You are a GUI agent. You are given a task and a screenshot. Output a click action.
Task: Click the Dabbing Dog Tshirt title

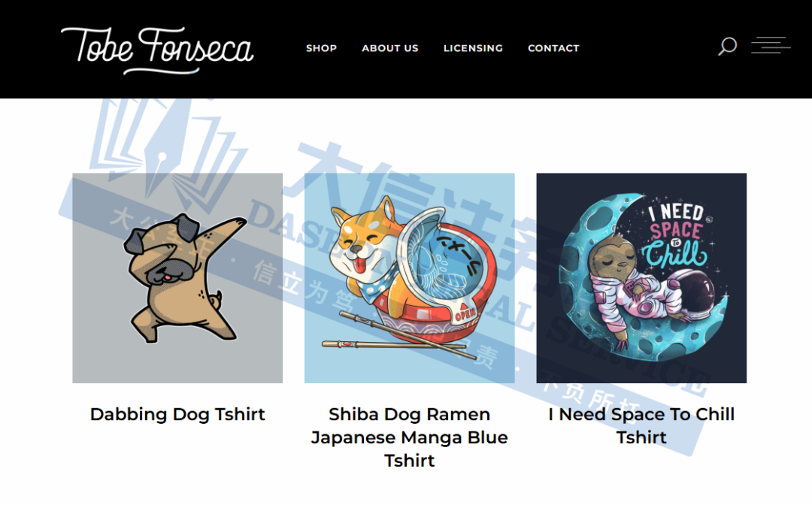(177, 415)
